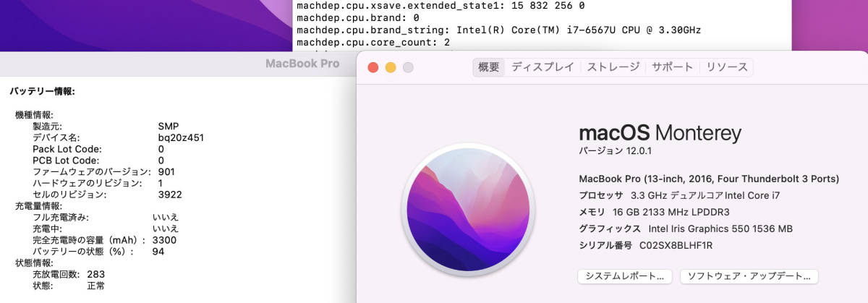Viewport: 868px width, 303px height.
Task: Click device name bq20z451
Action: coord(181,137)
